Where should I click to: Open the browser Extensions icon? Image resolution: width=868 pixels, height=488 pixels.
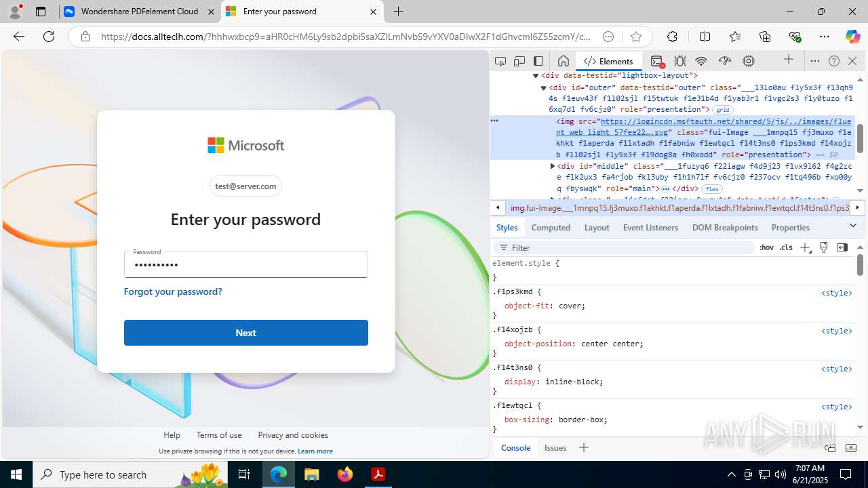[672, 37]
